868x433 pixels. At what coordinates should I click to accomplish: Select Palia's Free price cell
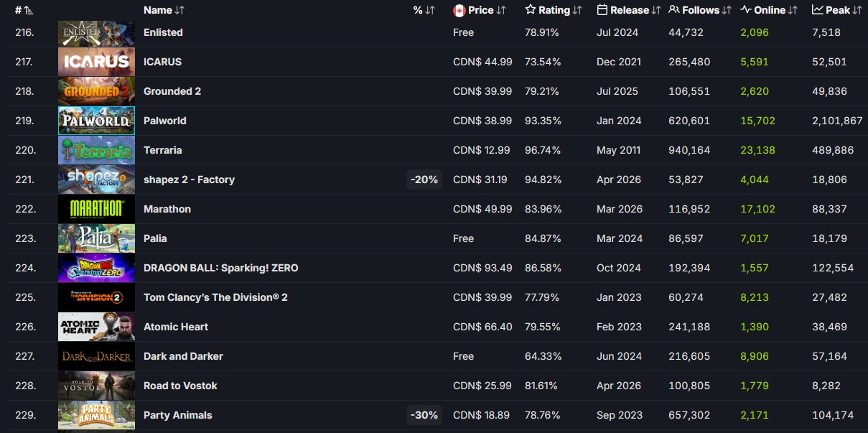(463, 238)
